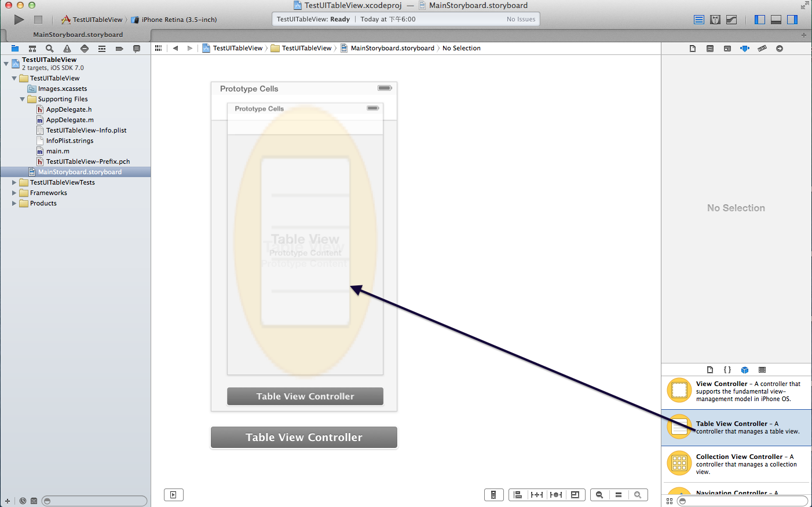
Task: Open the Test navigator diamond icon
Action: click(x=85, y=49)
